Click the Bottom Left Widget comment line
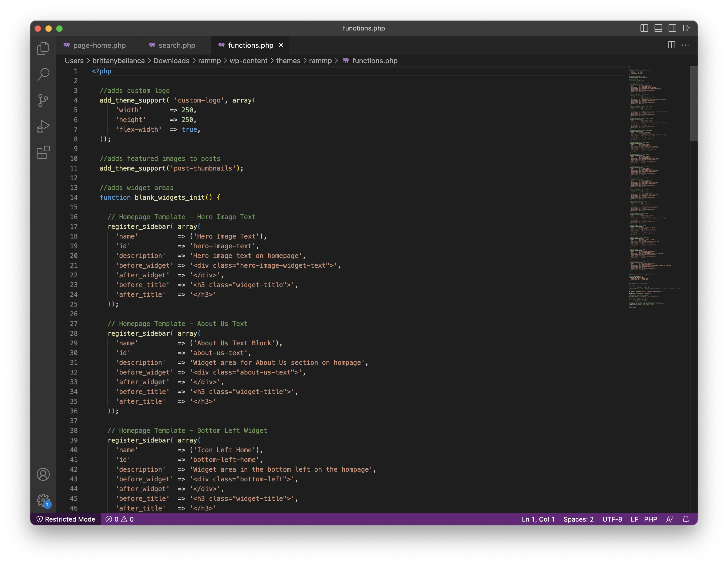The width and height of the screenshot is (728, 565). point(187,430)
